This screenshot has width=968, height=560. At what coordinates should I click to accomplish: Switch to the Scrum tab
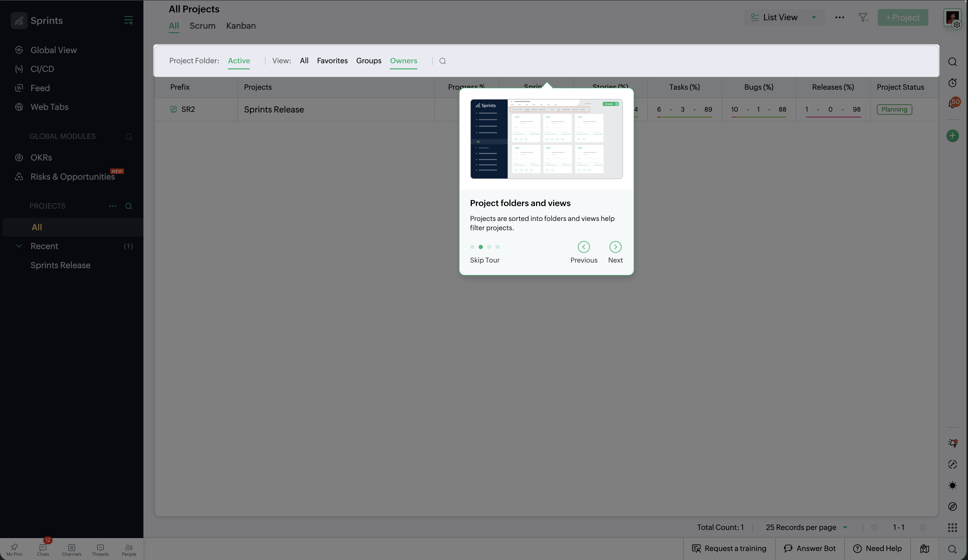[202, 26]
